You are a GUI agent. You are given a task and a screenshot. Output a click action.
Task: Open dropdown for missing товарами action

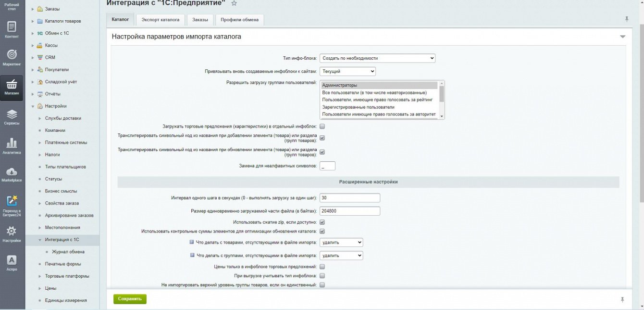pos(341,242)
